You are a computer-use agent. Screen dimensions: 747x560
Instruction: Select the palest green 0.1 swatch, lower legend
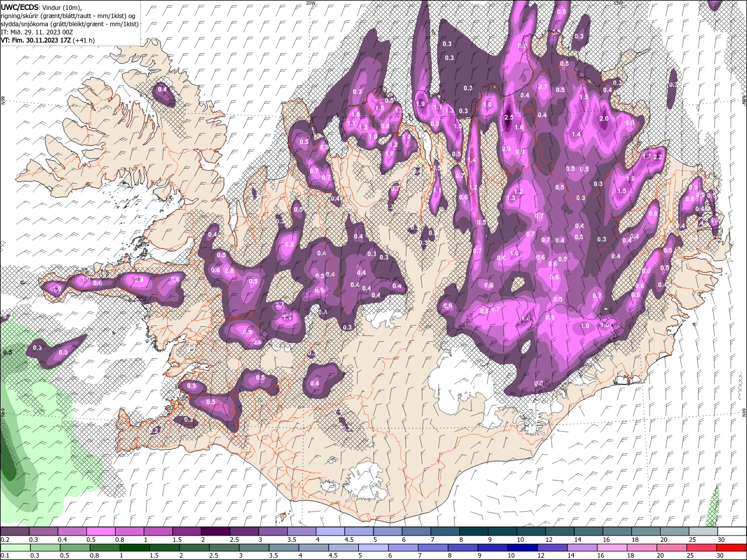pyautogui.click(x=15, y=548)
